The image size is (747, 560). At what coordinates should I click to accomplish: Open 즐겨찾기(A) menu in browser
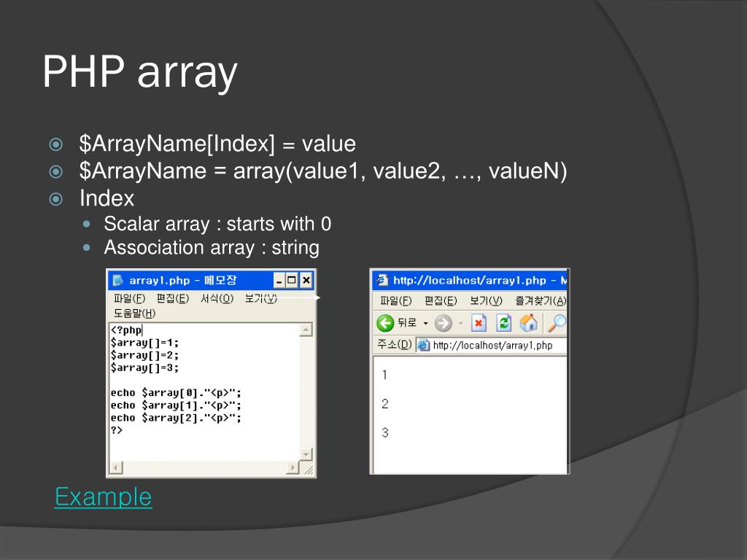point(541,301)
